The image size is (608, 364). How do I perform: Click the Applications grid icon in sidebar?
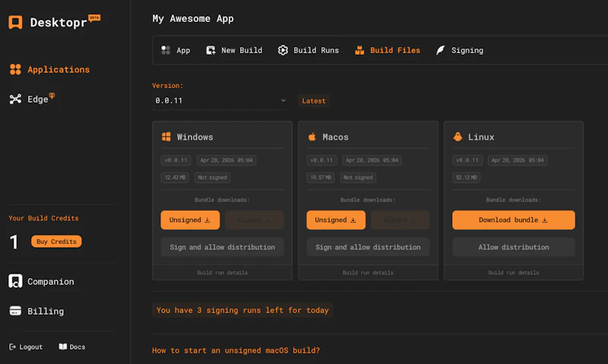pos(15,69)
